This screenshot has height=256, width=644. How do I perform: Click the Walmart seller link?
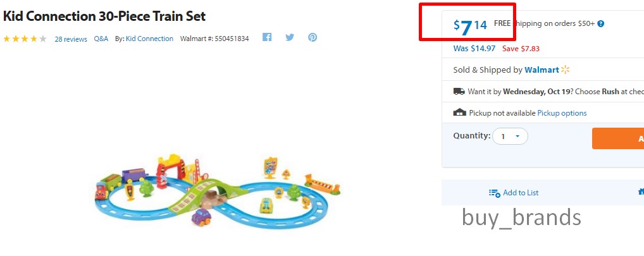(x=542, y=70)
